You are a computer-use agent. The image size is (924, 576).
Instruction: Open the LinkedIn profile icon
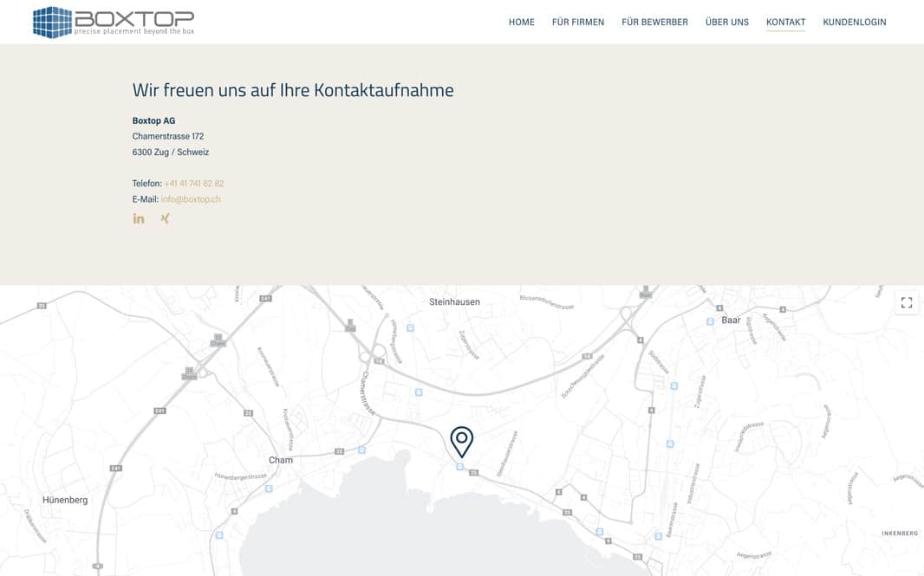click(x=139, y=218)
